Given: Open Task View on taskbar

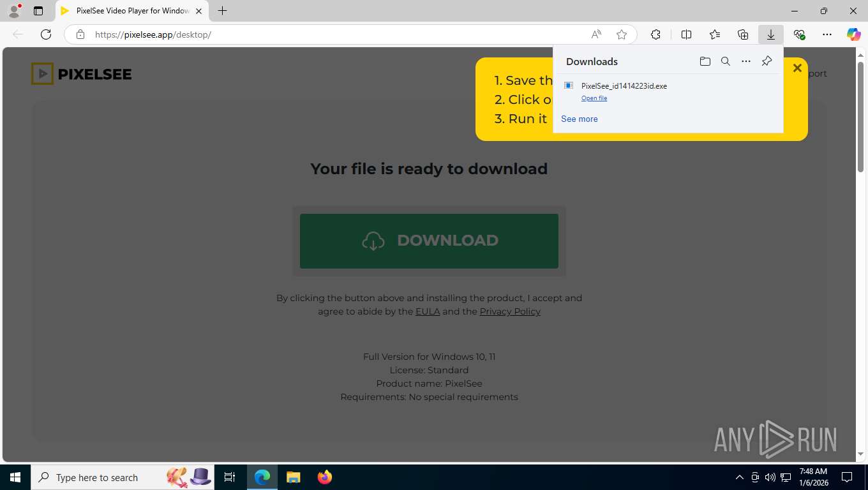Looking at the screenshot, I should (230, 477).
